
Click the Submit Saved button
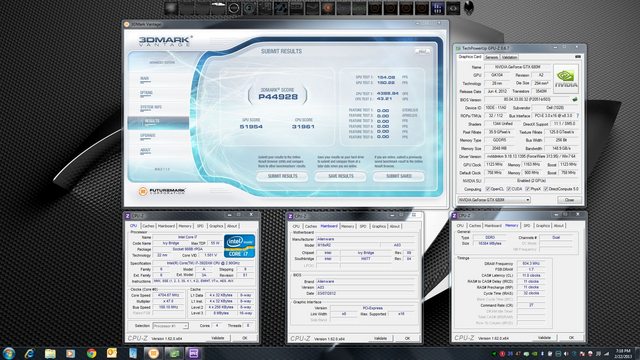[x=399, y=176]
